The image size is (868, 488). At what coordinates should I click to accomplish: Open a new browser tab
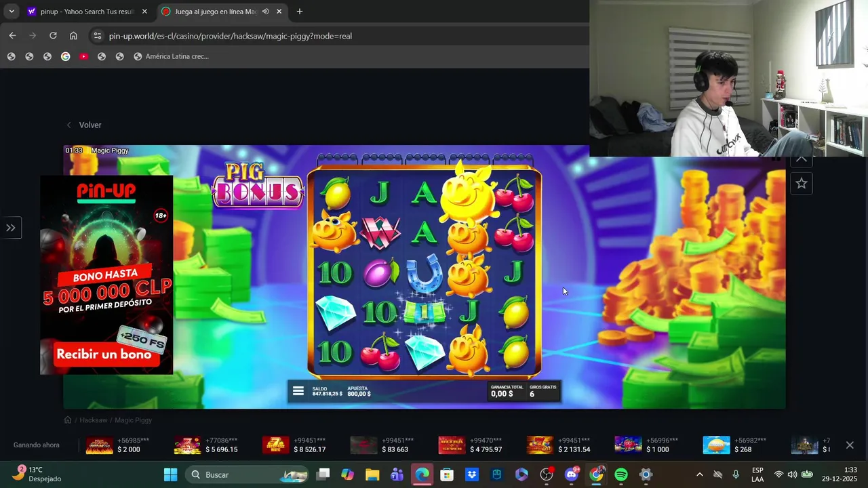(x=300, y=12)
